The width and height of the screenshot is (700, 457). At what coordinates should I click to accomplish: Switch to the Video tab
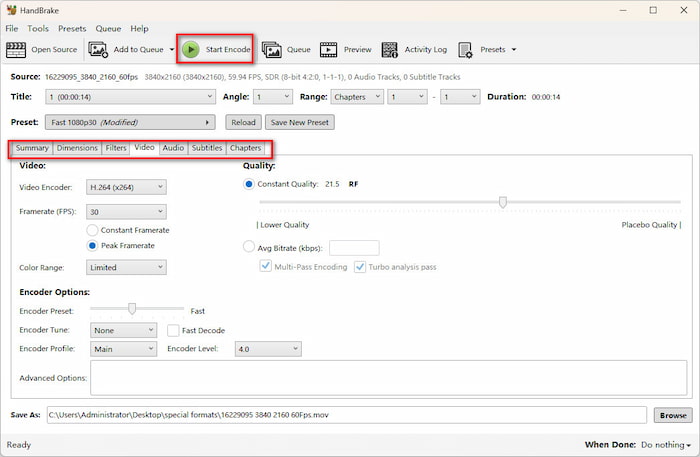click(144, 147)
